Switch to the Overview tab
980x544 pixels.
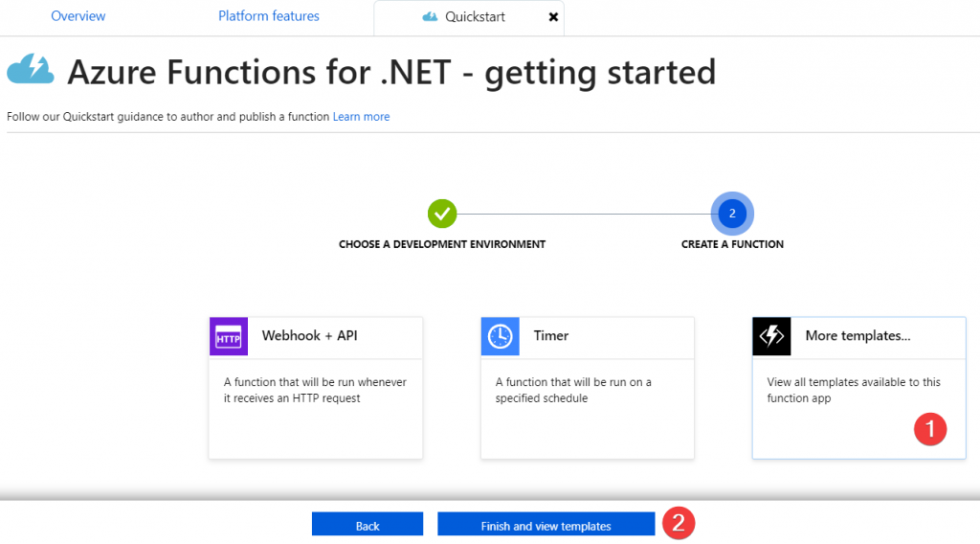coord(78,16)
